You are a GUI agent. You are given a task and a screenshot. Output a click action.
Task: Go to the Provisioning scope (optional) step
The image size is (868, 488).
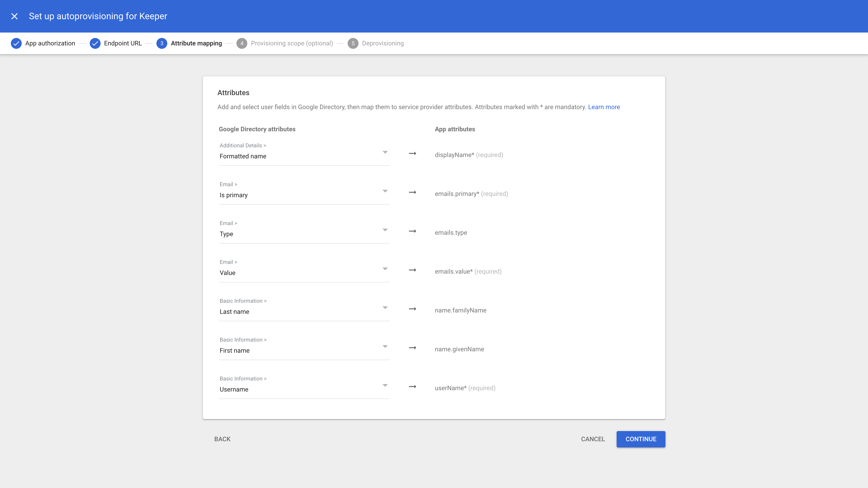click(x=292, y=43)
